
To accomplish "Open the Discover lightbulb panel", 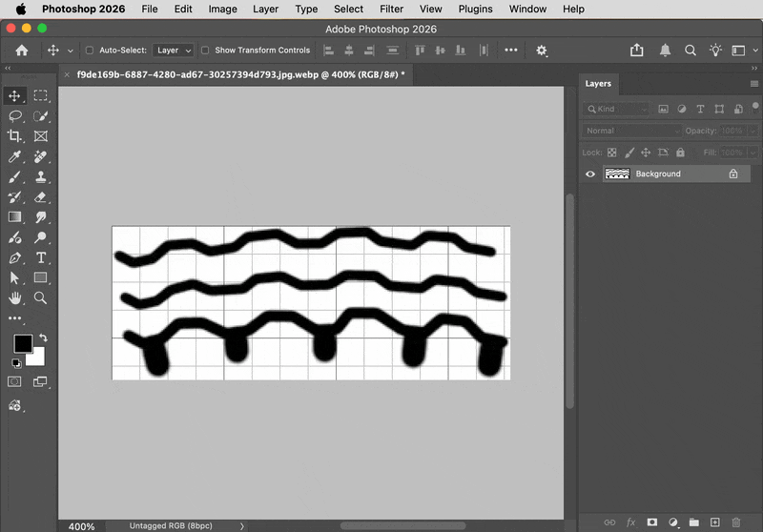I will point(715,51).
